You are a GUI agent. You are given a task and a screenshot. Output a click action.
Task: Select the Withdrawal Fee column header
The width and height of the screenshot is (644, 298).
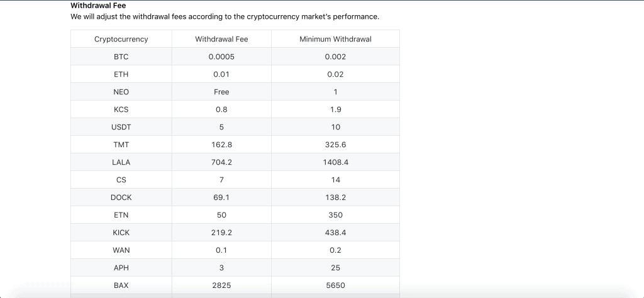point(221,39)
